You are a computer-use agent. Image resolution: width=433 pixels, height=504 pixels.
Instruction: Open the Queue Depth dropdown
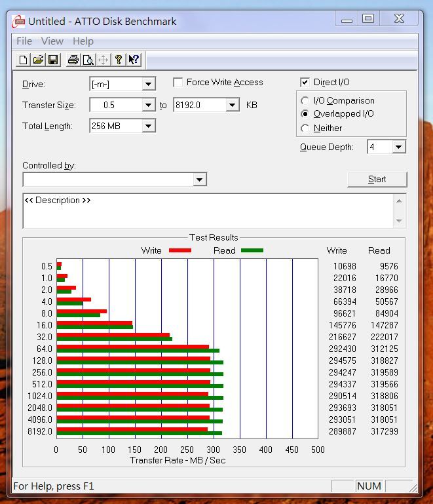(399, 147)
